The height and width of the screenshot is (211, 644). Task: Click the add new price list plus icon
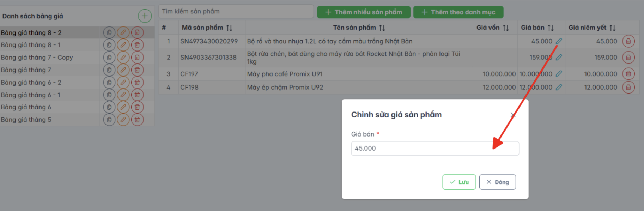[x=145, y=16]
